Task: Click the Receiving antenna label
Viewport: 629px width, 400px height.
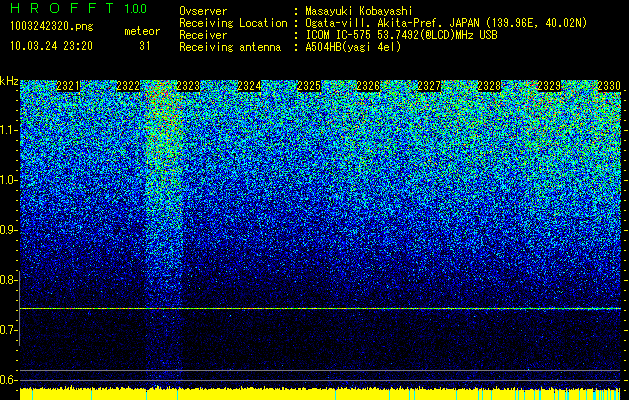Action: (x=230, y=47)
